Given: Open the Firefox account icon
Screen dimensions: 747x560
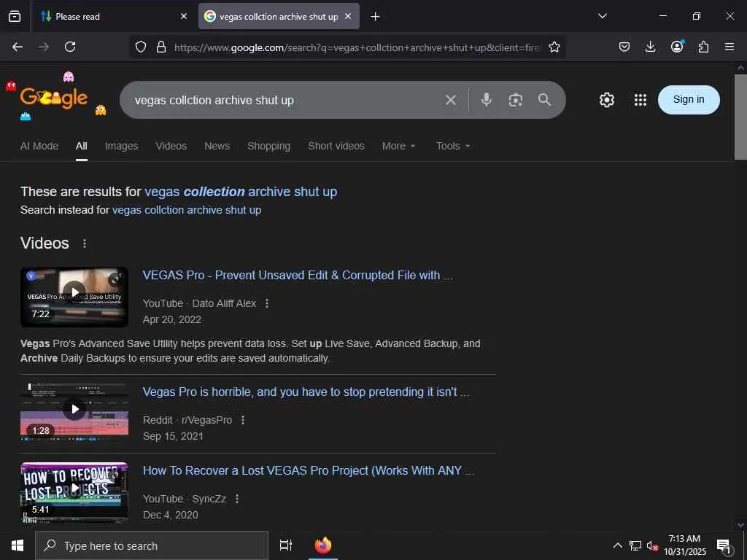Looking at the screenshot, I should 677,47.
